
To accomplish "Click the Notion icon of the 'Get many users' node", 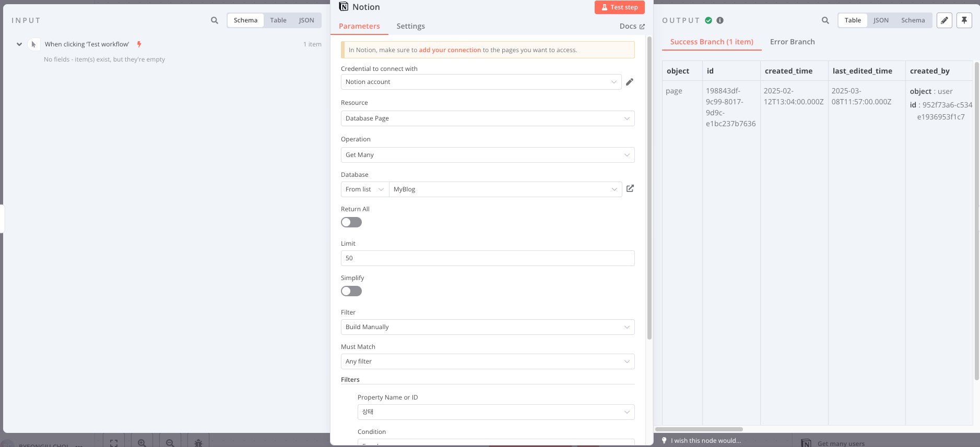I will pyautogui.click(x=807, y=443).
